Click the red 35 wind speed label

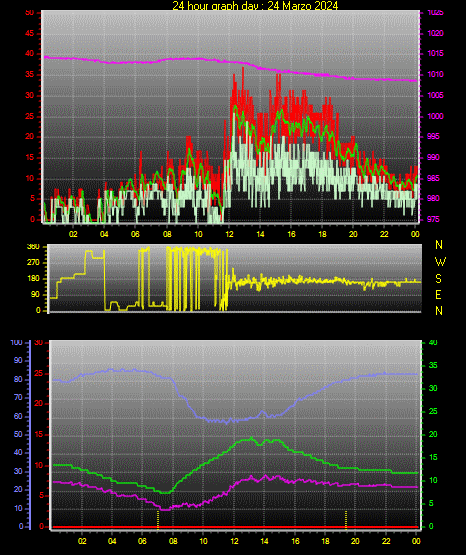[x=30, y=74]
